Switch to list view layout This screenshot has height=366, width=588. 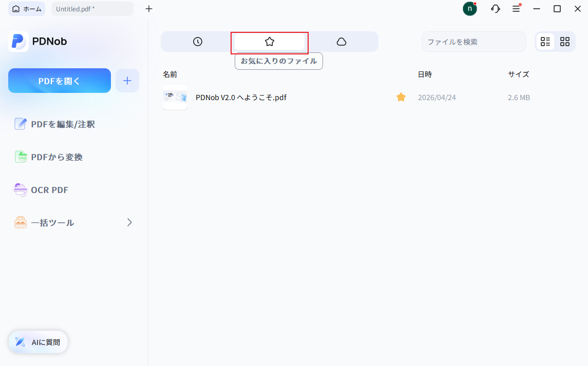click(x=545, y=42)
